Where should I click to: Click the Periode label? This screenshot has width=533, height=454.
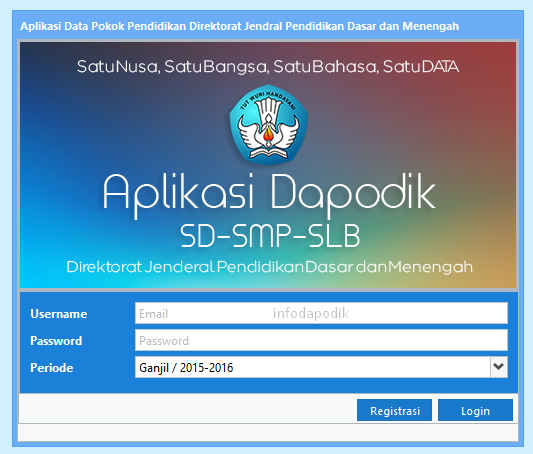[52, 368]
